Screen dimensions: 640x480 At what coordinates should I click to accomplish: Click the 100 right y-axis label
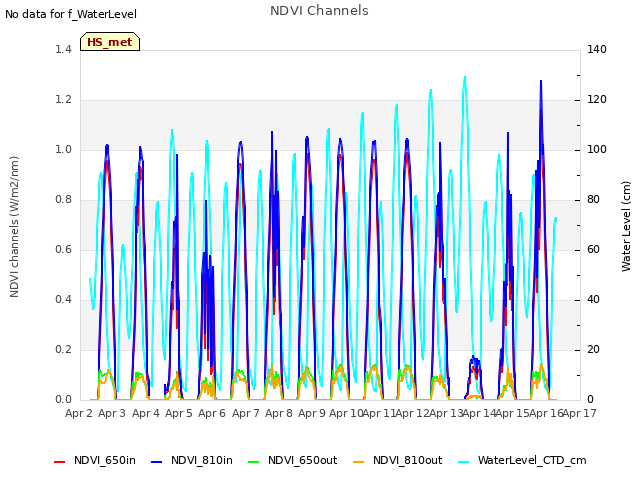tap(597, 149)
